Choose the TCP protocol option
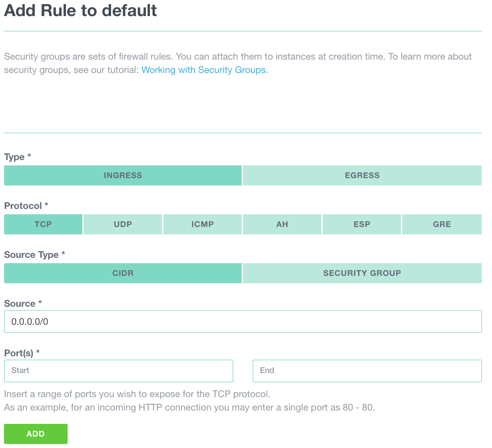This screenshot has width=492, height=448. click(x=43, y=224)
